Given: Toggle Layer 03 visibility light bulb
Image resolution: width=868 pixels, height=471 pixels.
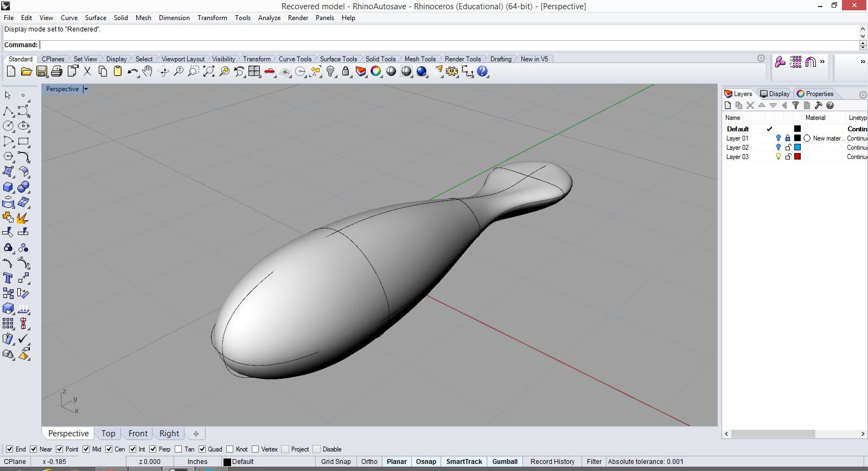Looking at the screenshot, I should [x=778, y=156].
